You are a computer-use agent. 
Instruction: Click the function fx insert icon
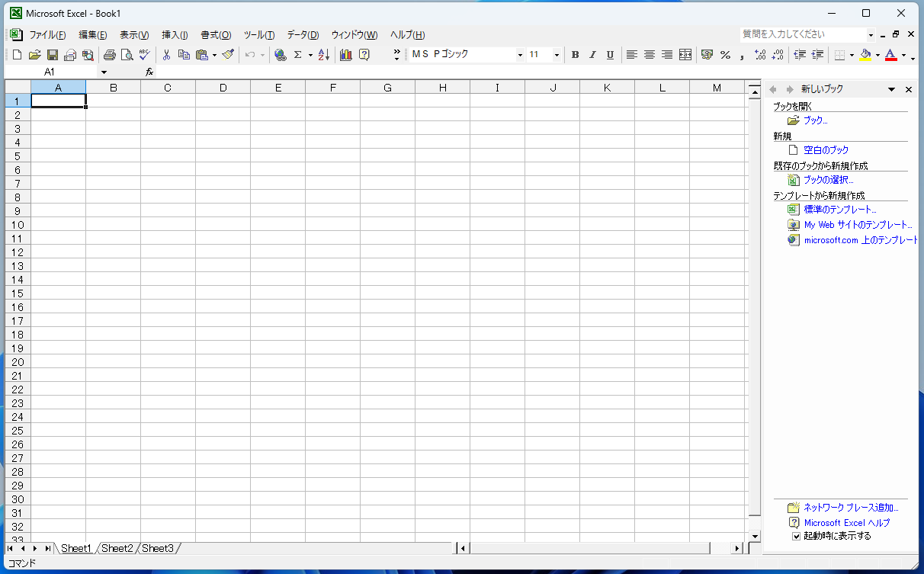149,72
